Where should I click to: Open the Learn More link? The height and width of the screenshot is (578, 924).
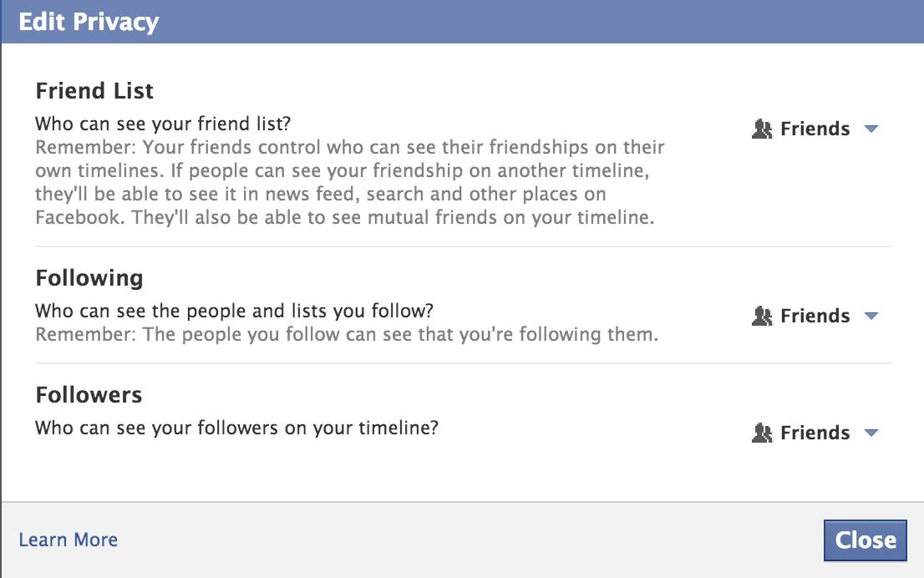[x=69, y=540]
